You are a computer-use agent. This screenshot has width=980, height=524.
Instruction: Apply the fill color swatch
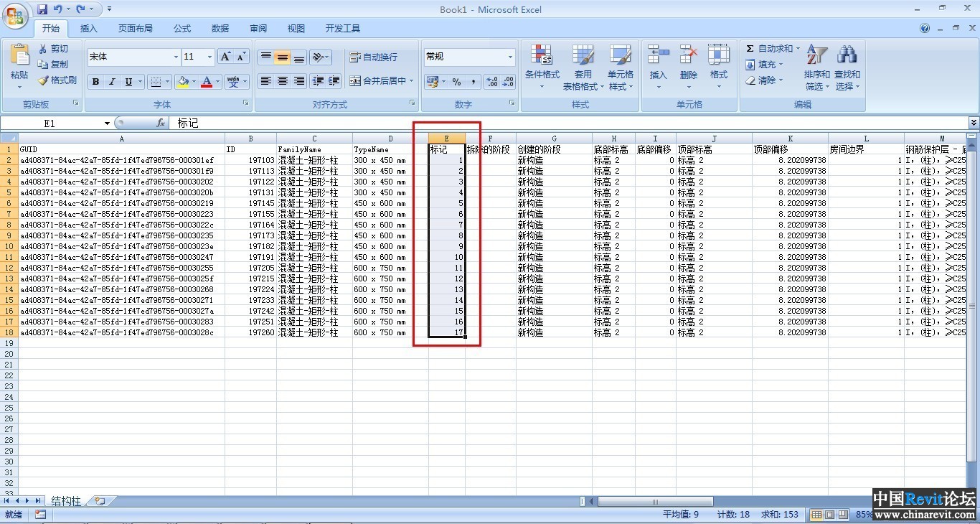183,82
